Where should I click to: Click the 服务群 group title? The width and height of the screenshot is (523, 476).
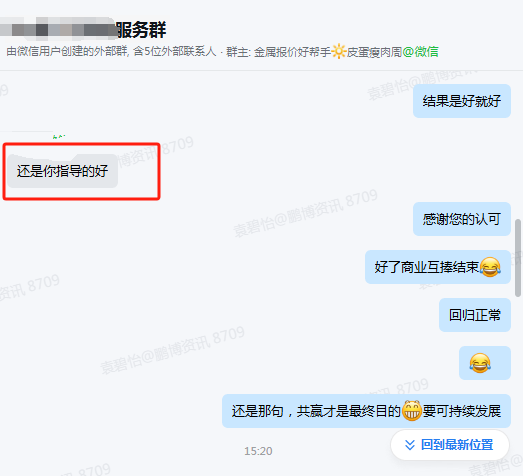[141, 30]
